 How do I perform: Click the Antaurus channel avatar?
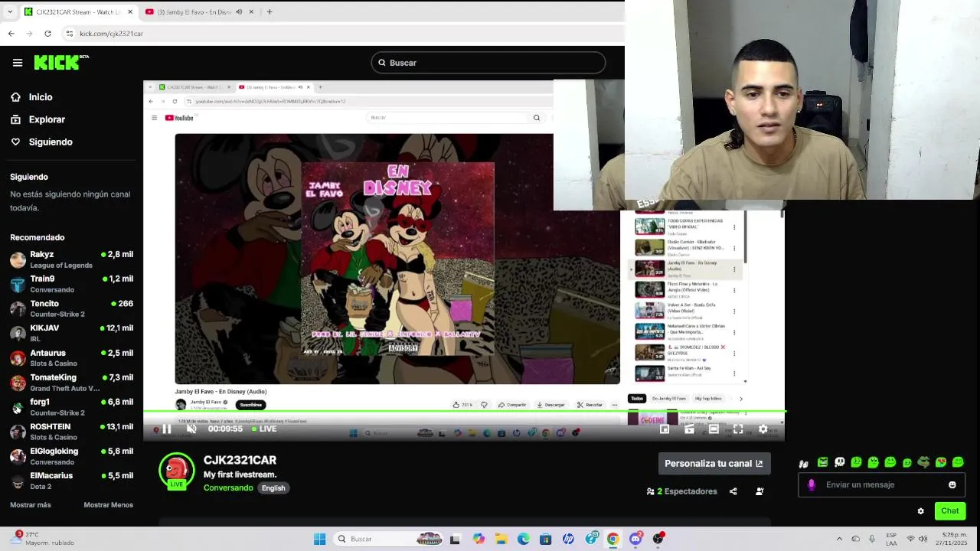click(x=18, y=358)
